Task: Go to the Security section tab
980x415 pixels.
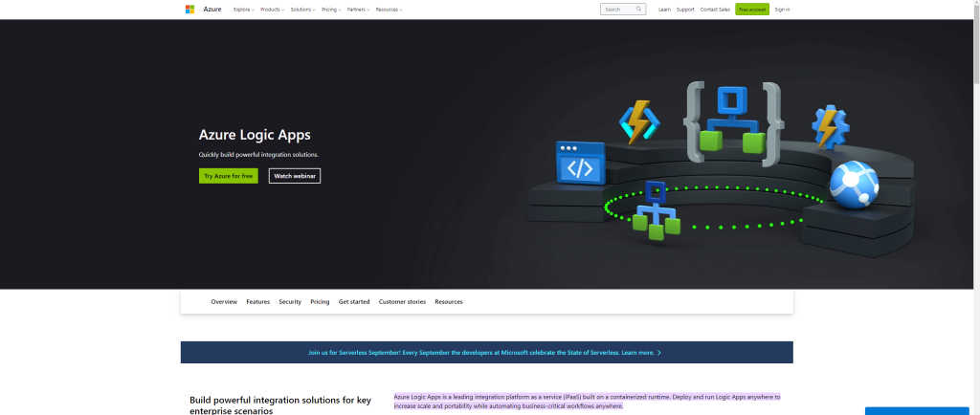Action: (290, 302)
